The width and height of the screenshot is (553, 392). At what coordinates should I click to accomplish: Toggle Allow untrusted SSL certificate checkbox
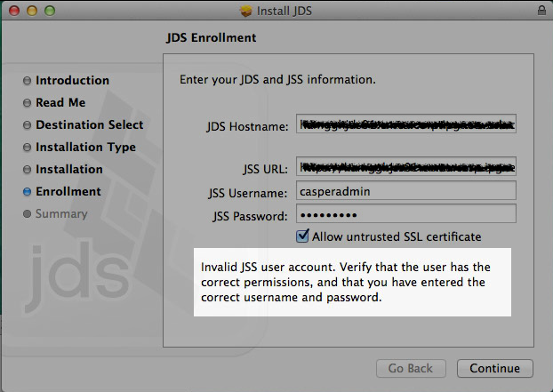[302, 236]
